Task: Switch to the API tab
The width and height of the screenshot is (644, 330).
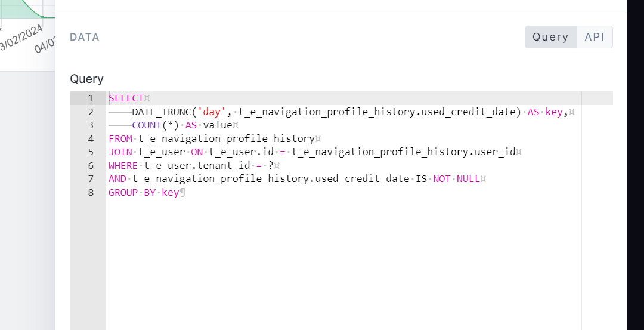Action: coord(595,37)
